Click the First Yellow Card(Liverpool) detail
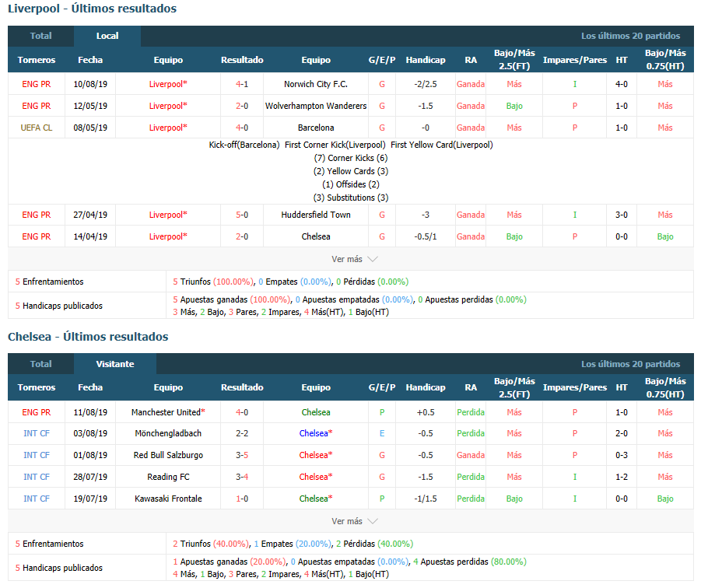Image resolution: width=701 pixels, height=588 pixels. (442, 145)
